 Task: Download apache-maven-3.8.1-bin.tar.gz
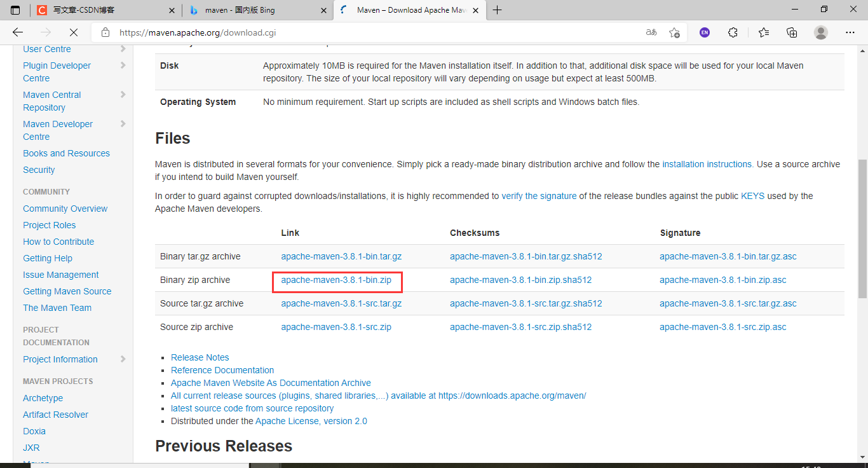tap(341, 256)
